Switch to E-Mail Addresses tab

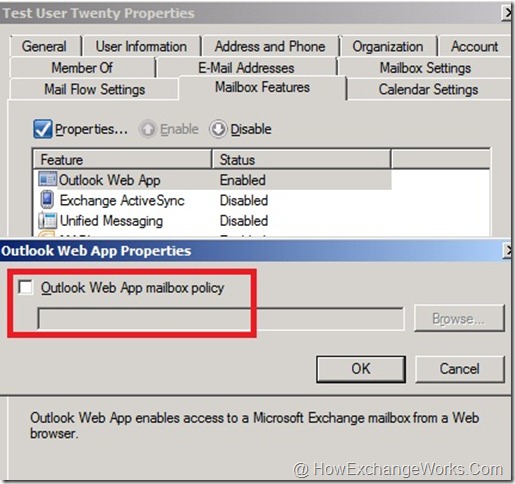pyautogui.click(x=246, y=68)
